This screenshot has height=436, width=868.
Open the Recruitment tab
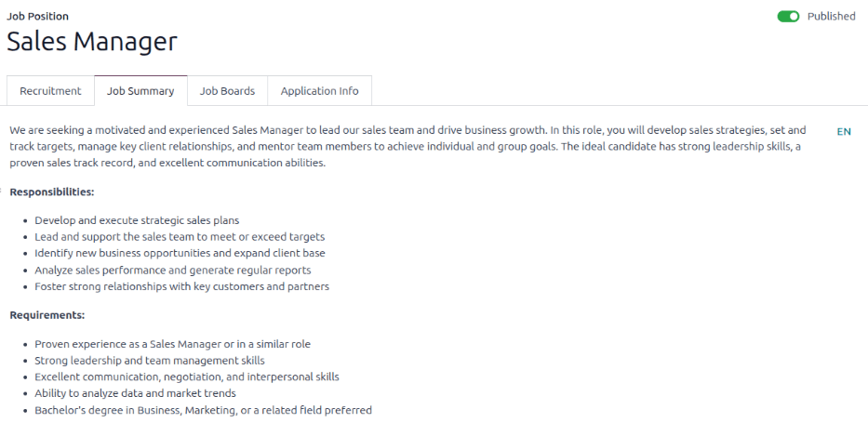(x=50, y=91)
